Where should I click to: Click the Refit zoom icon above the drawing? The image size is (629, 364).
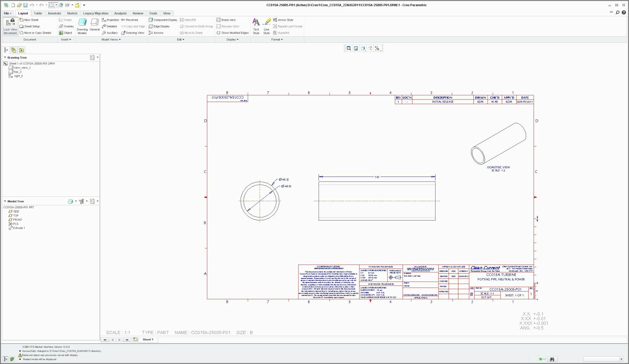tap(349, 48)
